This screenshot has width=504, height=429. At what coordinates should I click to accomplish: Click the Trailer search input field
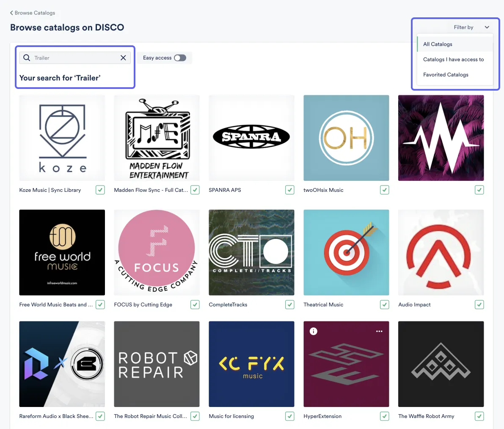[75, 58]
